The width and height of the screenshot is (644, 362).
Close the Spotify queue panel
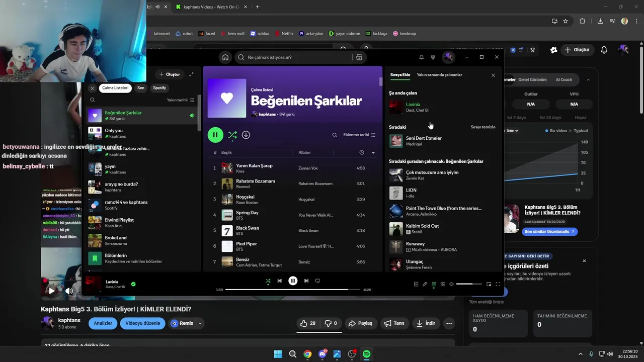(493, 75)
